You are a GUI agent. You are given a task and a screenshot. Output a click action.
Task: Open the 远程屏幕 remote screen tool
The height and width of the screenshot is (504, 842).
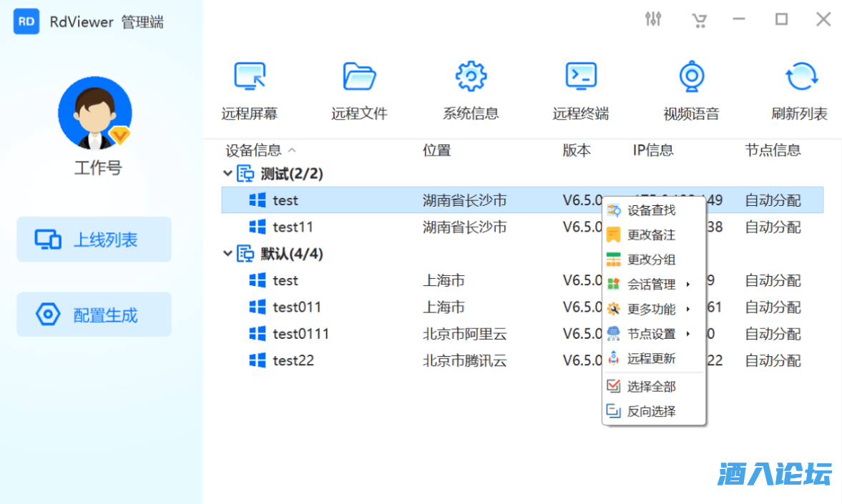pyautogui.click(x=250, y=90)
